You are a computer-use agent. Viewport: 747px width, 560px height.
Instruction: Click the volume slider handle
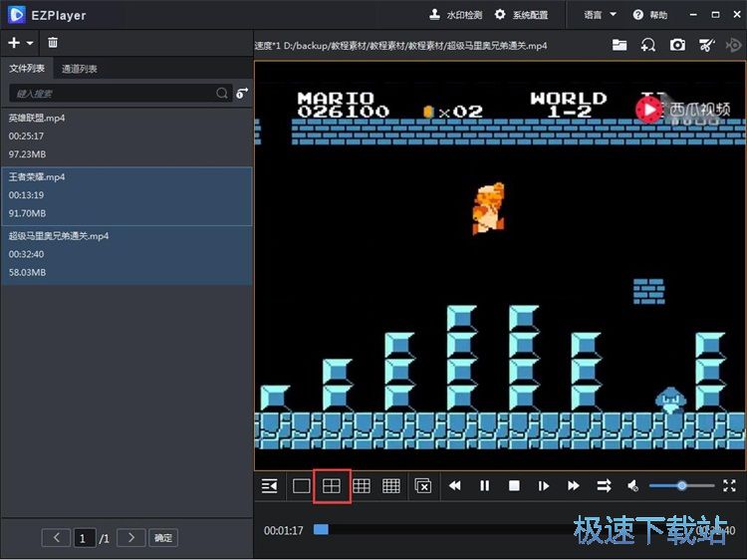pos(682,486)
